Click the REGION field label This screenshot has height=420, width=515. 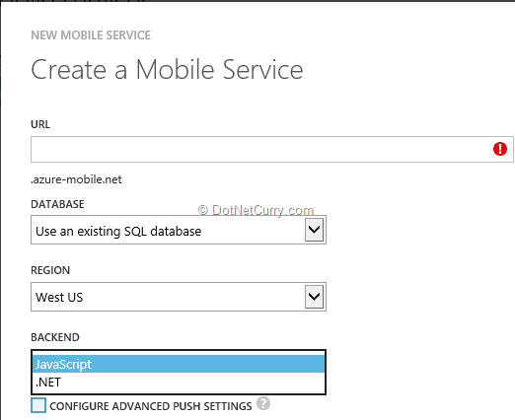tap(50, 270)
